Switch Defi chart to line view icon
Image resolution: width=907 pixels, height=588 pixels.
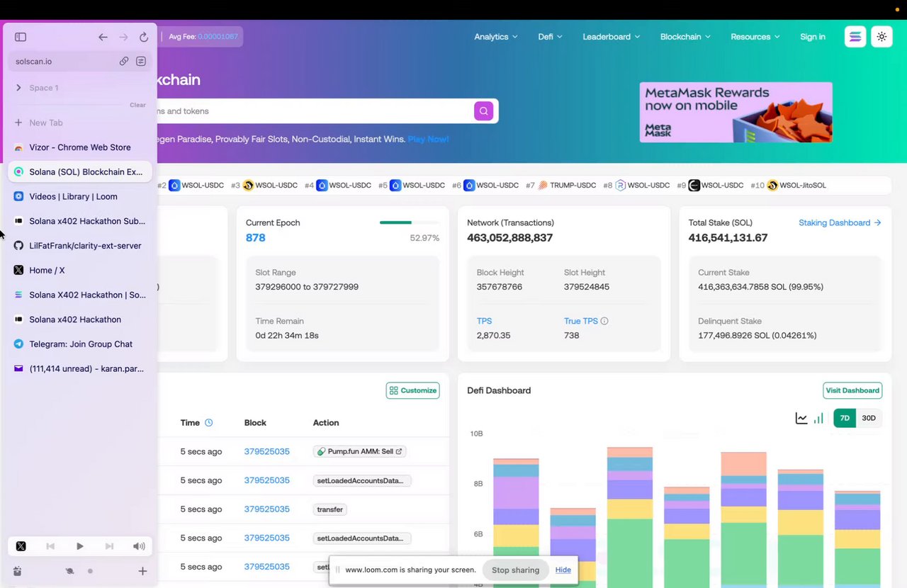pos(801,418)
